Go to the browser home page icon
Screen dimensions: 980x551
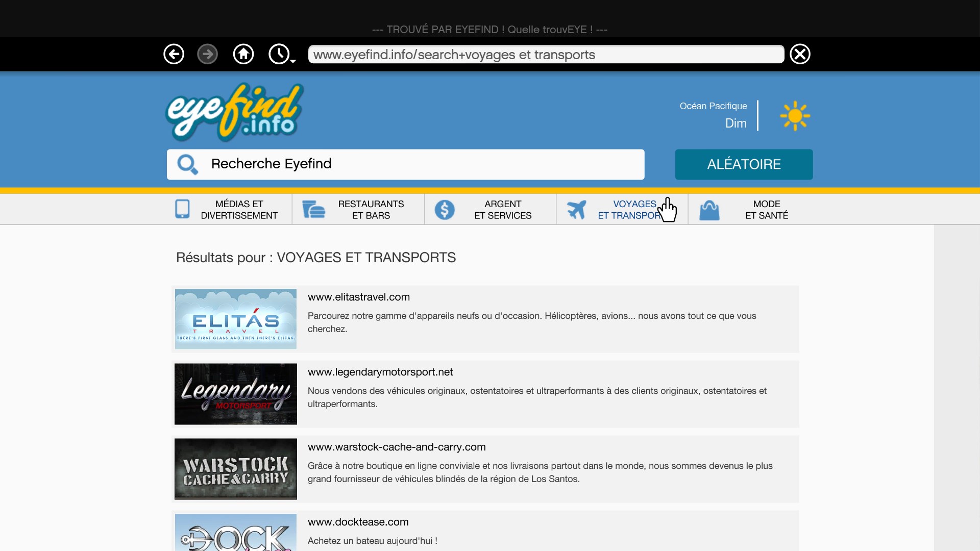pyautogui.click(x=243, y=54)
